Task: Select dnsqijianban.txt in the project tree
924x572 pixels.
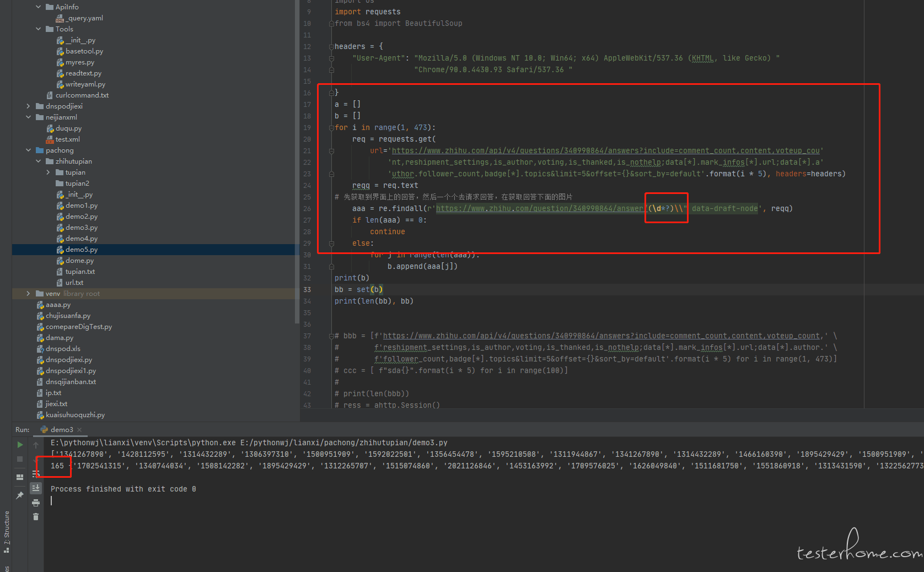Action: [71, 382]
